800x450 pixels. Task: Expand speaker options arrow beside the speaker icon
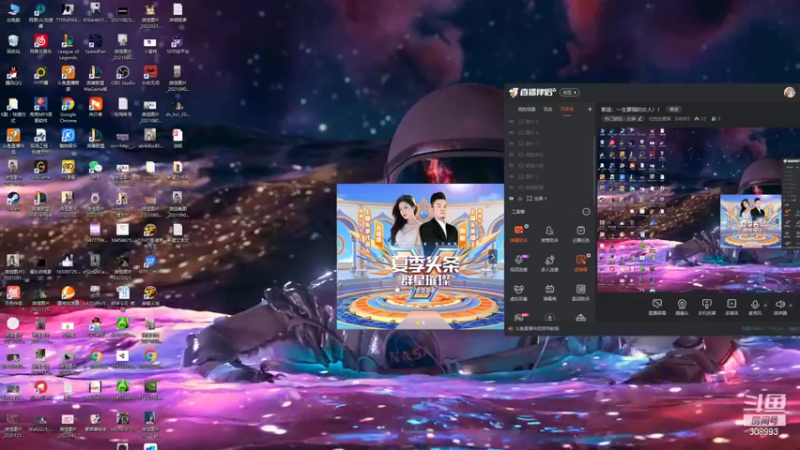point(791,305)
